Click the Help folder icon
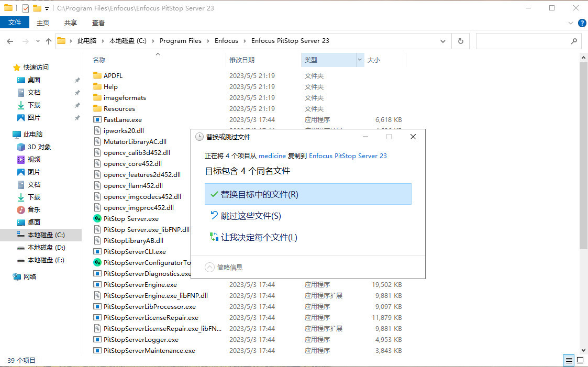 [97, 86]
